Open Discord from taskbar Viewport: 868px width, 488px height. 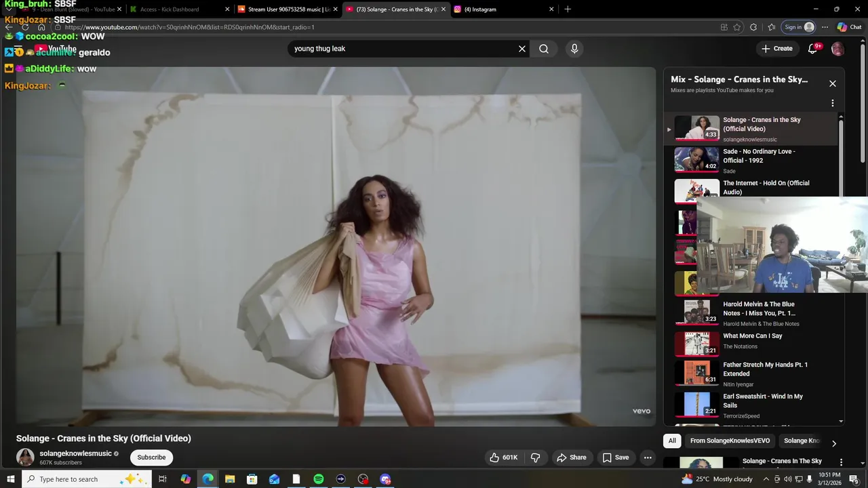pyautogui.click(x=385, y=479)
